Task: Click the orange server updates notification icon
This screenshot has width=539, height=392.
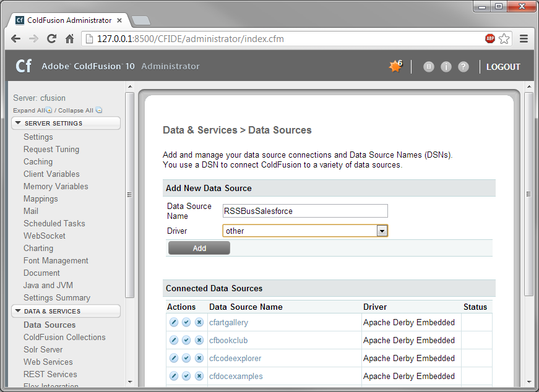Action: [x=395, y=67]
